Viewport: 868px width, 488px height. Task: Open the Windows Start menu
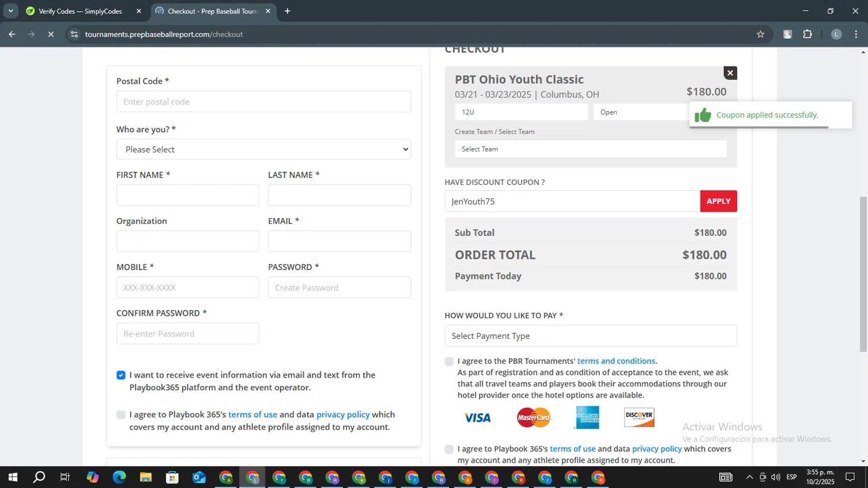13,478
